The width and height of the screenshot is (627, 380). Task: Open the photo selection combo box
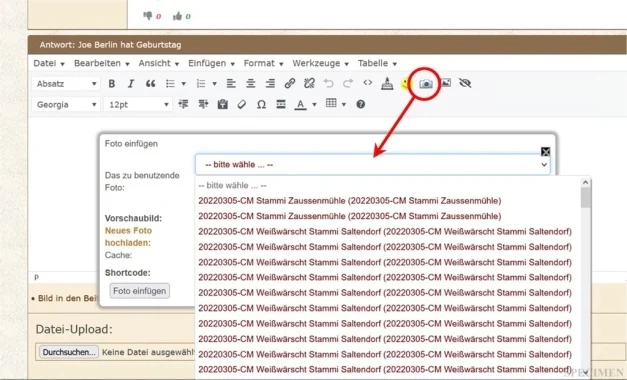(373, 164)
